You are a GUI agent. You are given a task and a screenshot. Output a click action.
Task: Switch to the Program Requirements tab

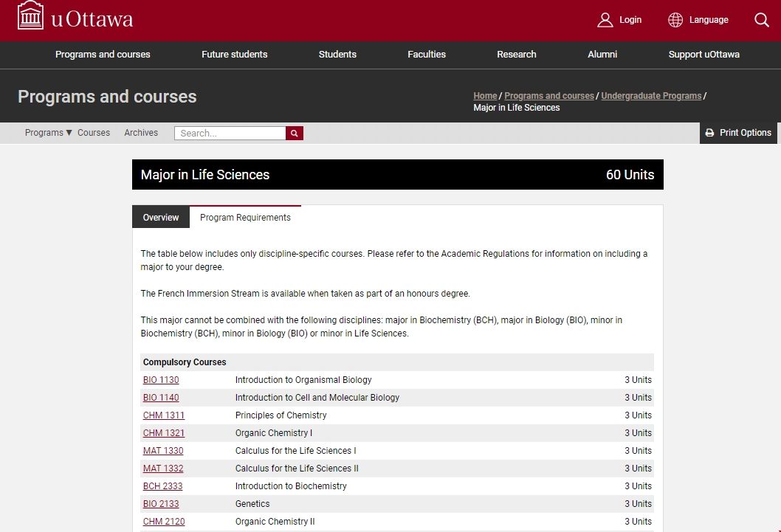(x=245, y=218)
